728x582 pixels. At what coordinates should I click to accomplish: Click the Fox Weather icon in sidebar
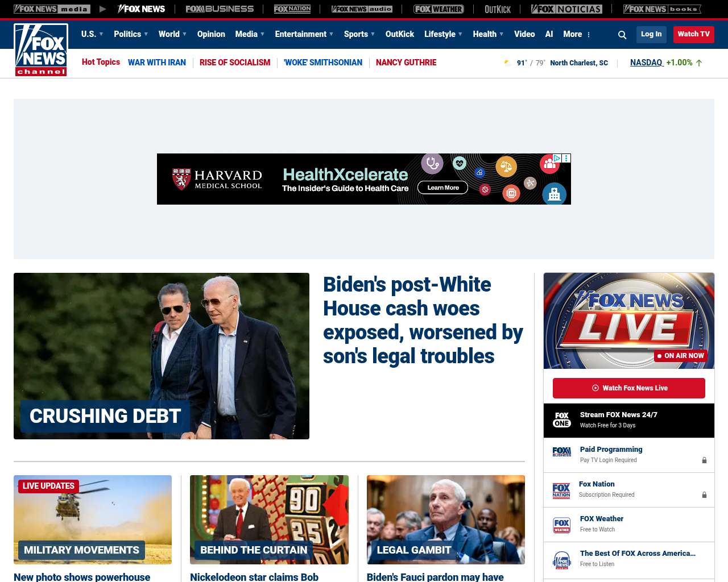(x=562, y=525)
